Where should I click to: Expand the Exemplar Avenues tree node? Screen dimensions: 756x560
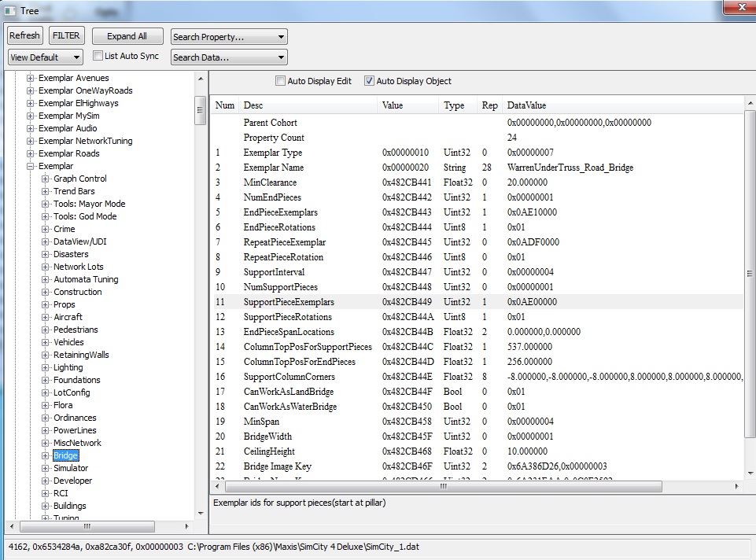click(x=30, y=78)
